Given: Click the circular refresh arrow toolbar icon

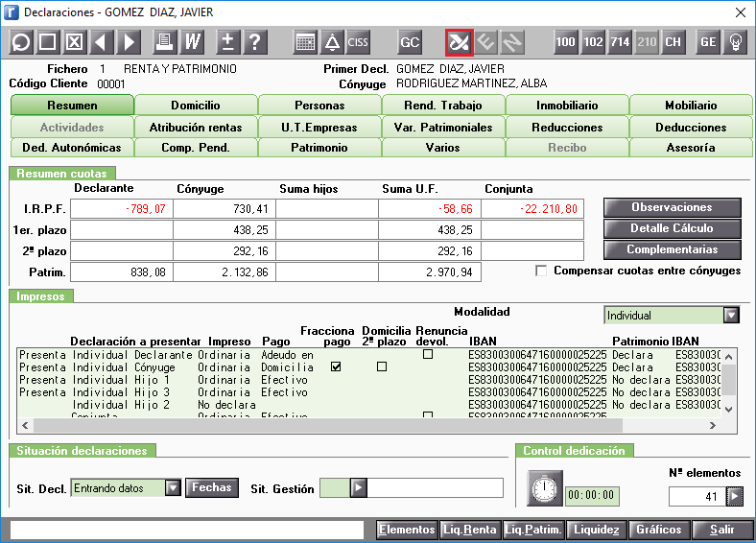Looking at the screenshot, I should pos(21,42).
